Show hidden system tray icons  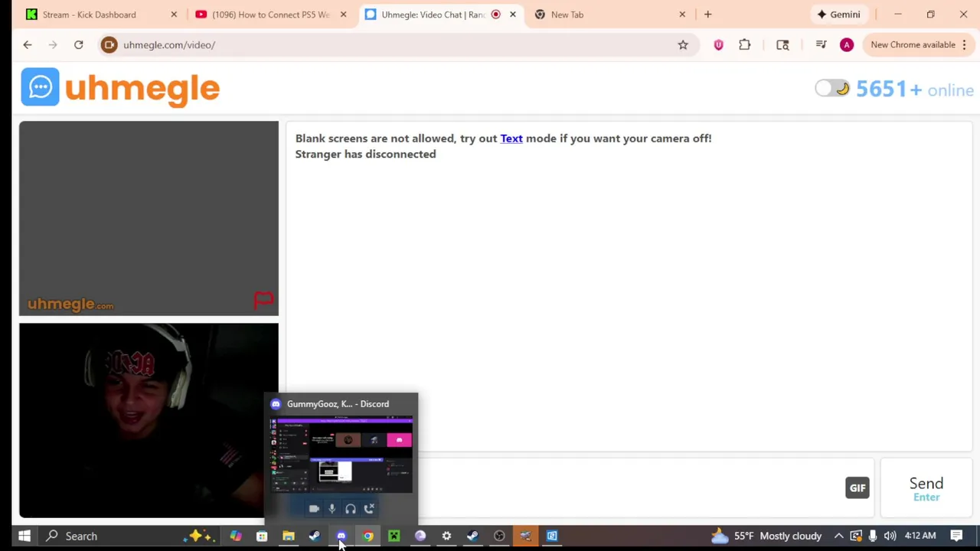(839, 536)
